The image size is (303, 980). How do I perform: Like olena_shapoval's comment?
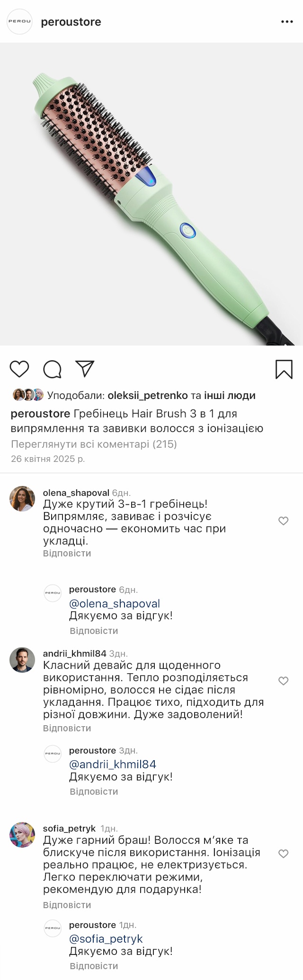(283, 521)
